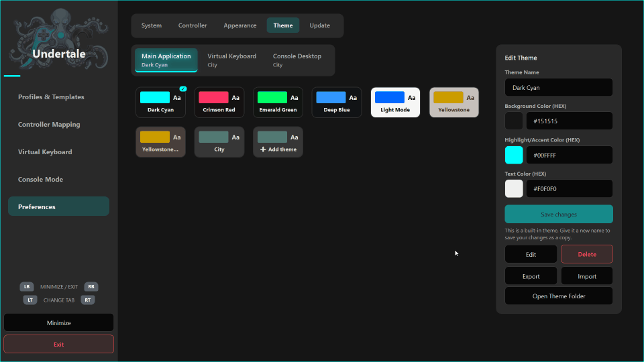Click the Export button
The height and width of the screenshot is (362, 644).
pos(531,276)
